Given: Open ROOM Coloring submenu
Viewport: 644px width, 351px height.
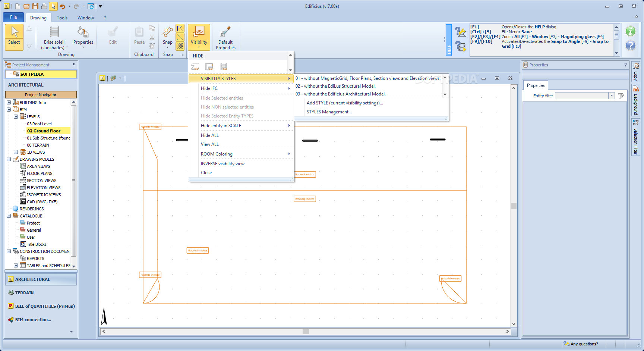Looking at the screenshot, I should 241,154.
